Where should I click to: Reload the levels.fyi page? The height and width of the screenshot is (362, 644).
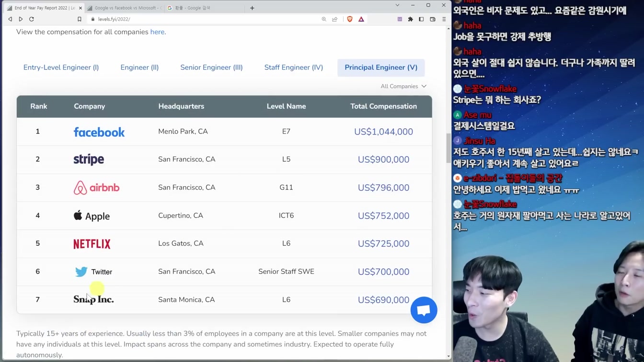[x=32, y=19]
